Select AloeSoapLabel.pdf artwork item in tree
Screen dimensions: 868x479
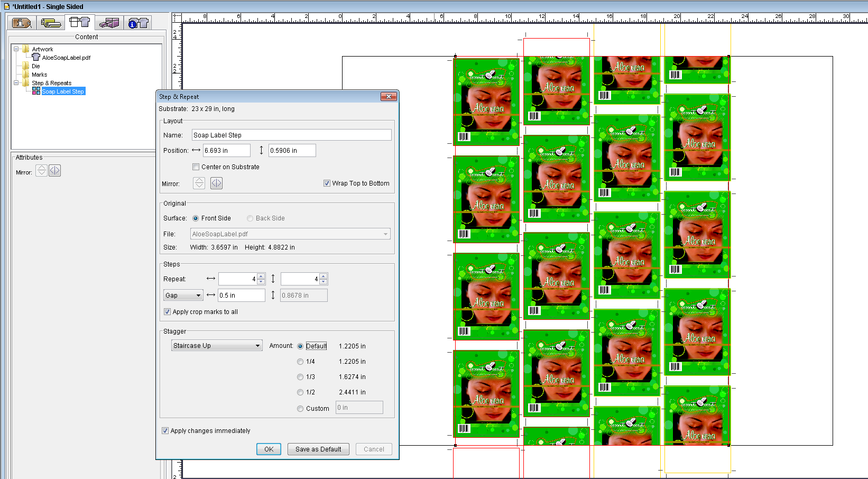[x=66, y=58]
